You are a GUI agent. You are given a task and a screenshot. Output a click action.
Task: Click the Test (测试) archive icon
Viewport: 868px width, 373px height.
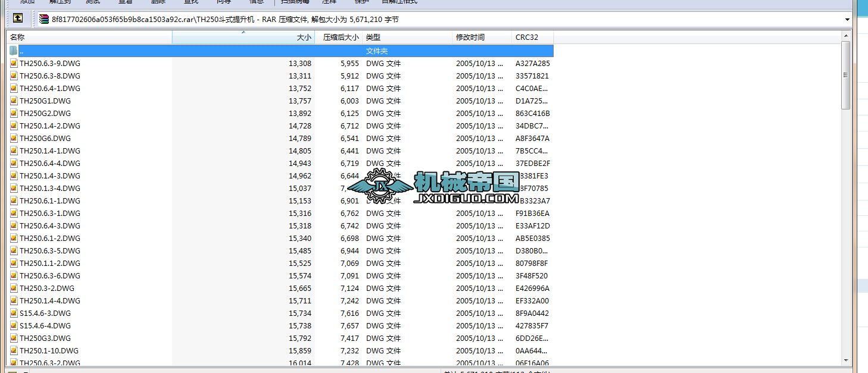[x=93, y=2]
